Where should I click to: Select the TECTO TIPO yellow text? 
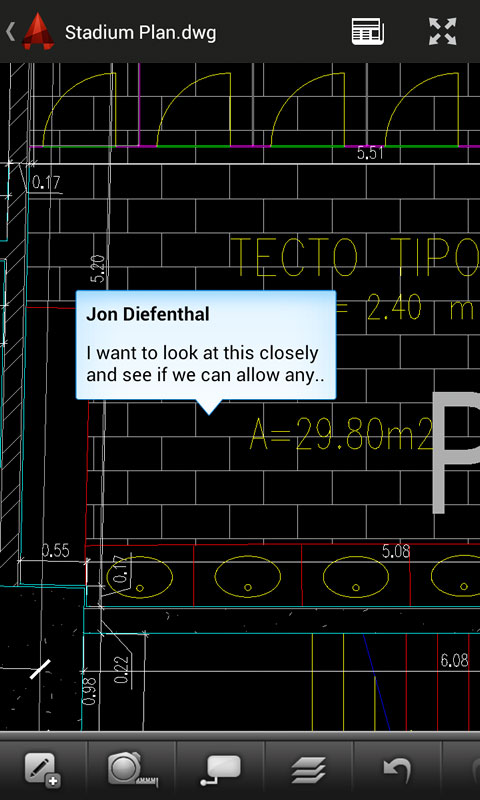pyautogui.click(x=356, y=257)
